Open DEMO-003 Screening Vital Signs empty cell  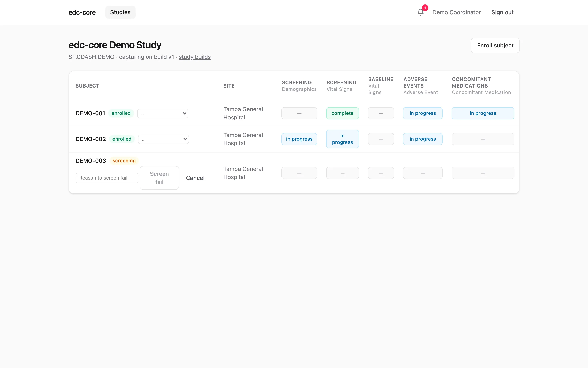tap(342, 173)
